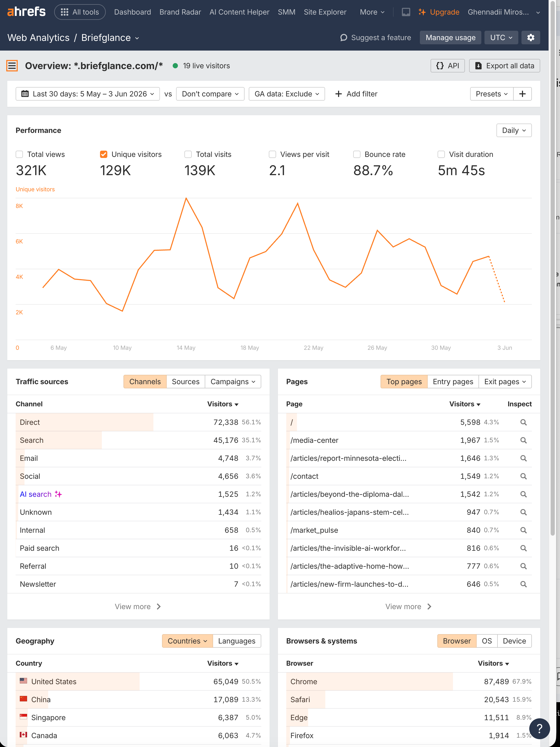Click View more under Pages

[409, 607]
